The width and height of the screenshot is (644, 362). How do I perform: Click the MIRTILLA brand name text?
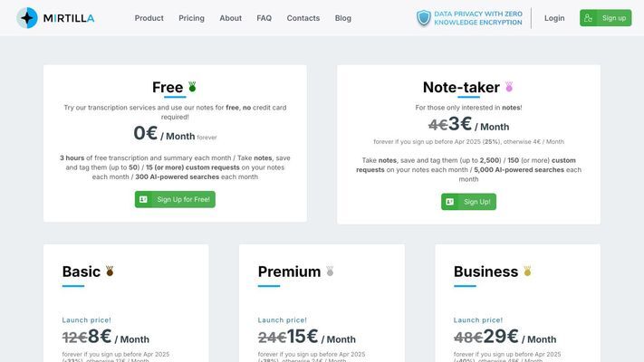coord(69,18)
